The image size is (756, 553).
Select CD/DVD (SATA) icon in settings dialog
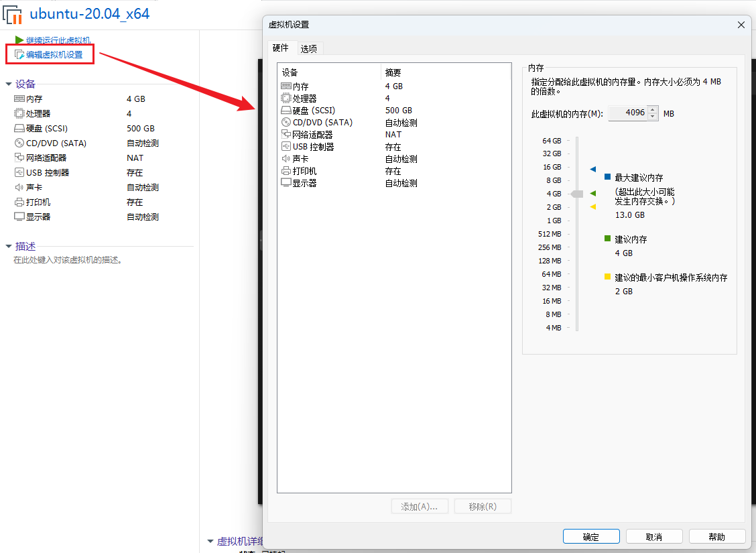click(x=286, y=123)
